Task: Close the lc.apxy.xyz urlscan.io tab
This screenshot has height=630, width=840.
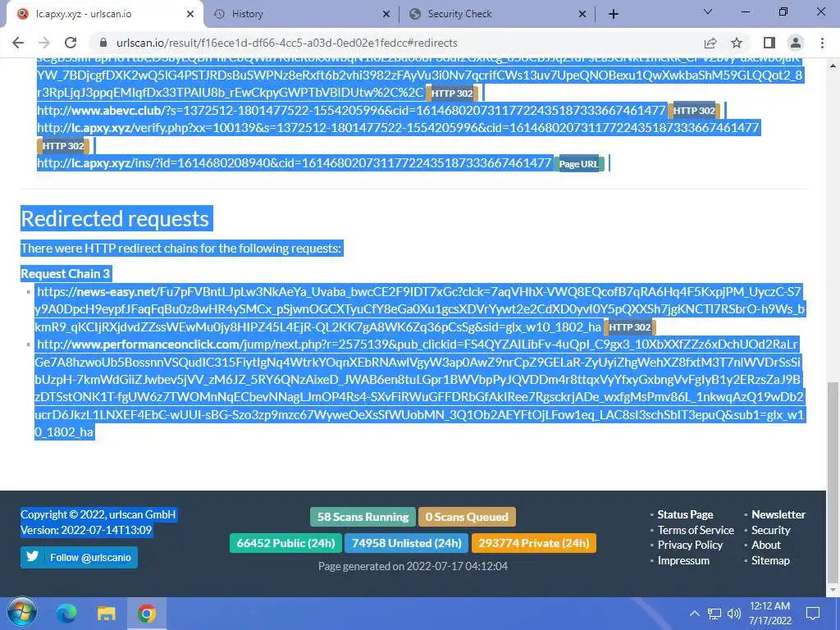Action: pos(190,14)
